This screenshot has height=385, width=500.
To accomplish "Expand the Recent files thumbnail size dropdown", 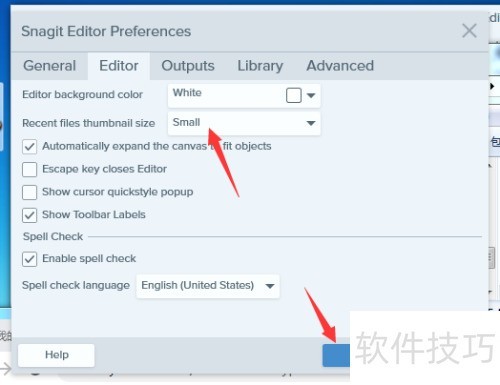I will click(244, 123).
